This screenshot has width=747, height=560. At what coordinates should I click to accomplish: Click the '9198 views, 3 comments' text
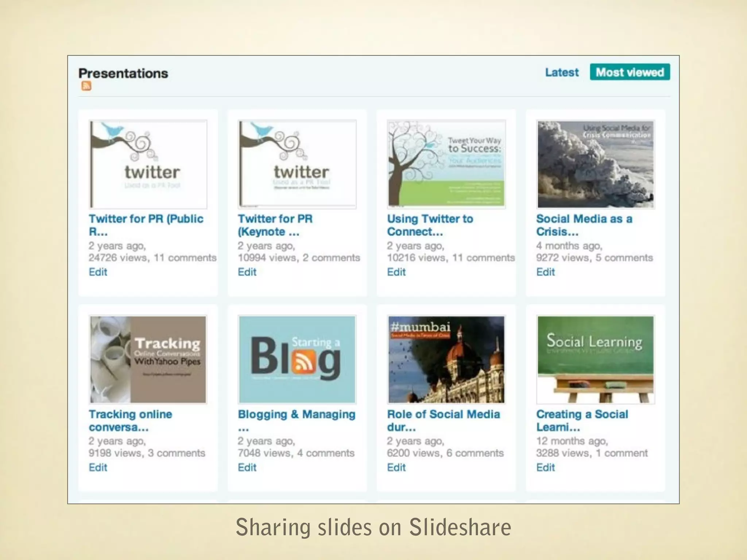click(147, 453)
